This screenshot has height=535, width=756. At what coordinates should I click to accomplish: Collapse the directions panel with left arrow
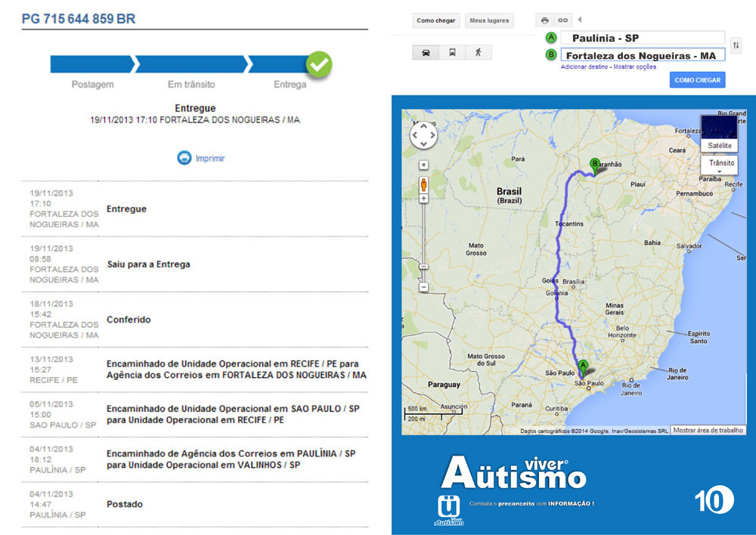pyautogui.click(x=580, y=20)
